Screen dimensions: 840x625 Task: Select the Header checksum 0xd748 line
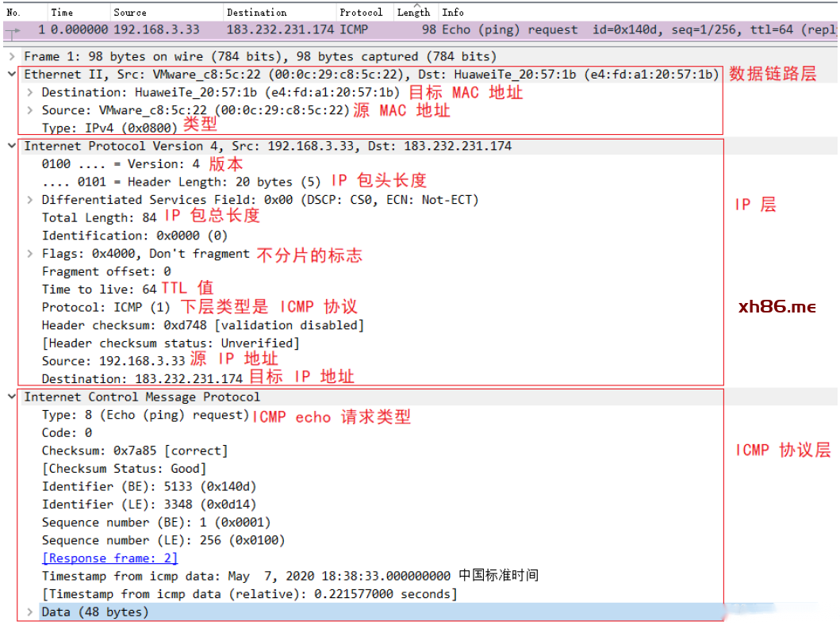point(202,325)
